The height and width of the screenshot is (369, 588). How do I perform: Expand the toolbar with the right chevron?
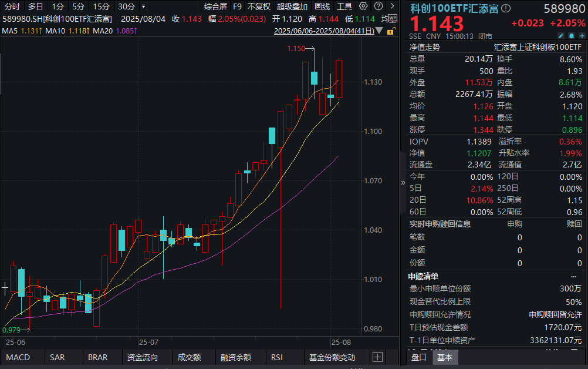pos(392,6)
